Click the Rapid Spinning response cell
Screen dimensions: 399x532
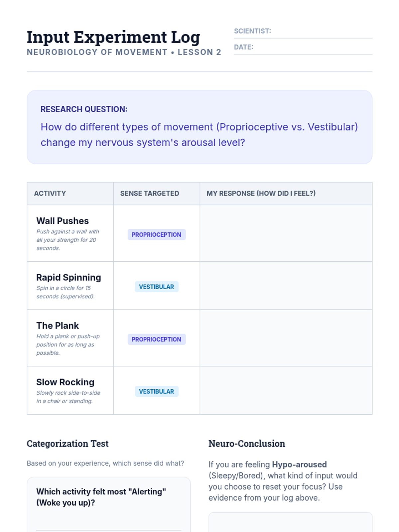tap(286, 285)
